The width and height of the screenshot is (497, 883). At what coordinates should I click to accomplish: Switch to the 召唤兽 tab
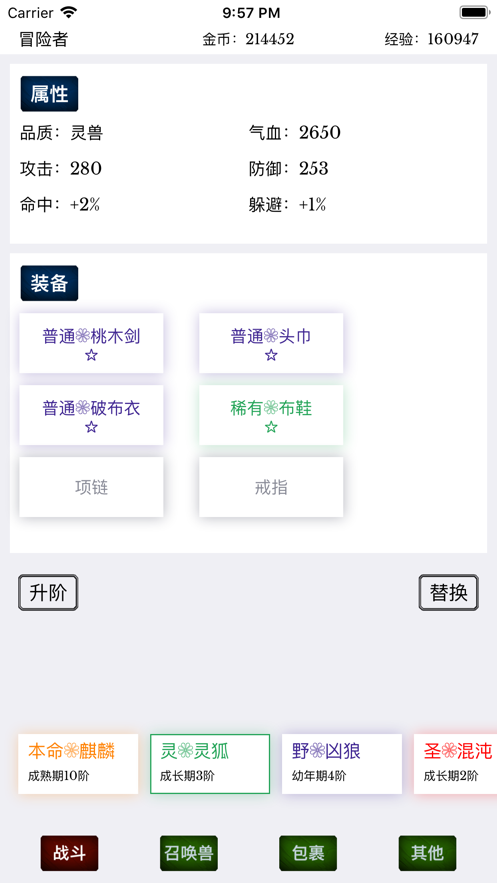pyautogui.click(x=189, y=853)
